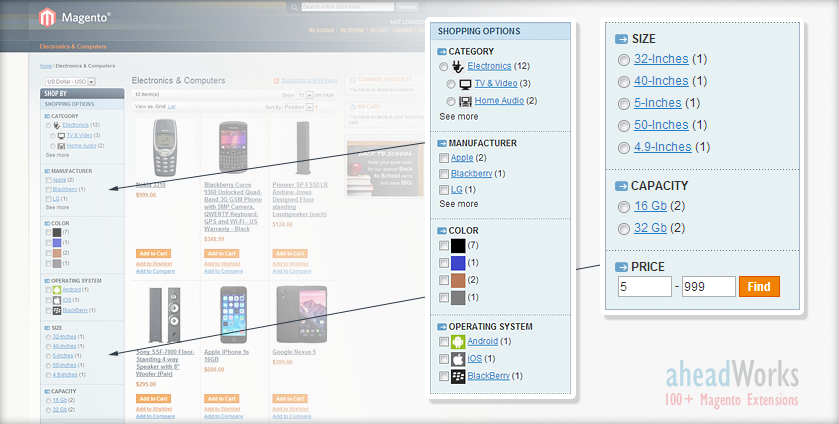839x424 pixels.
Task: Click the shopping basket icon beside MY CART heading
Action: pyautogui.click(x=353, y=107)
